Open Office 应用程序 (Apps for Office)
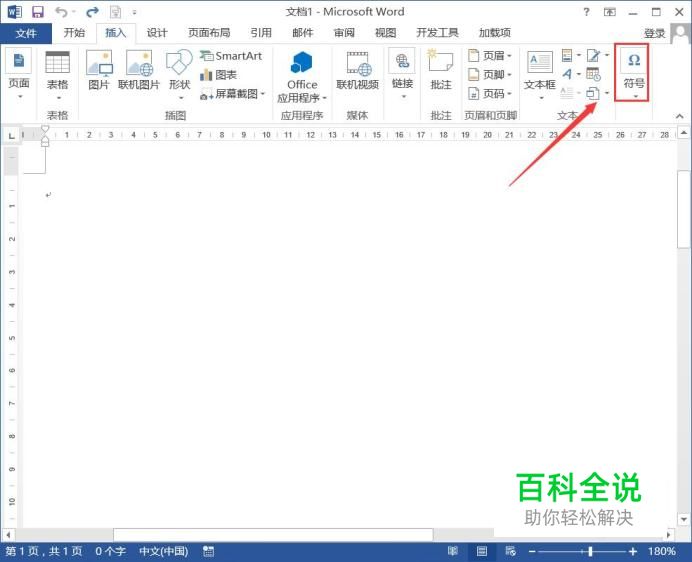This screenshot has width=692, height=562. click(302, 77)
